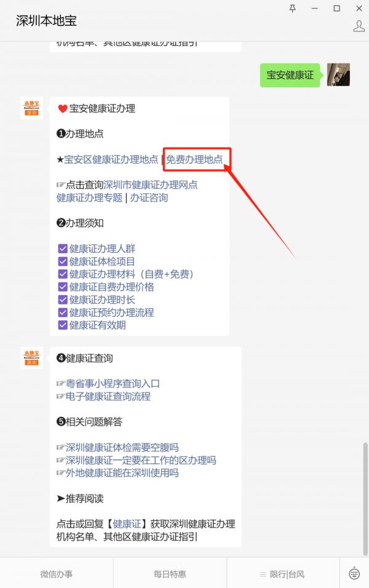The image size is (369, 588).
Task: Pin the chat window on top
Action: [x=293, y=8]
